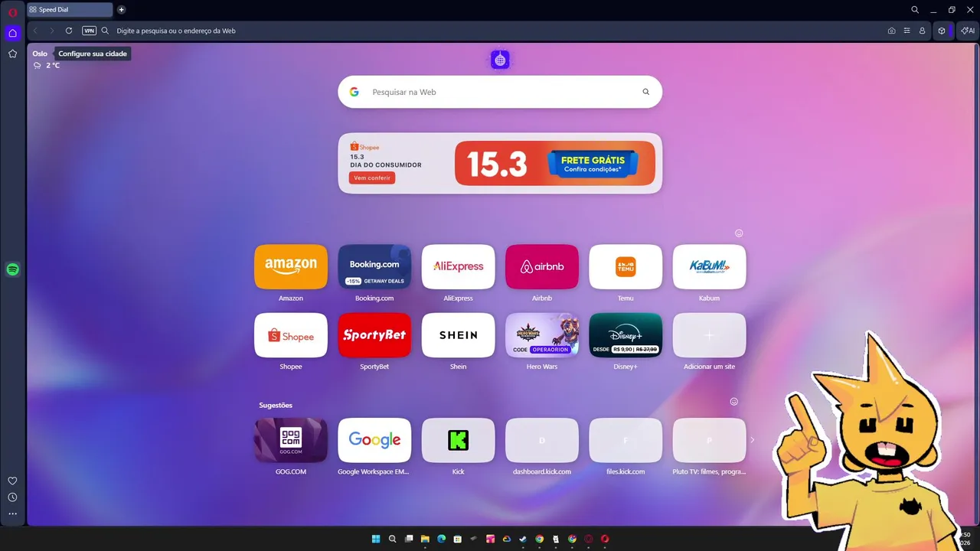Focus the Pesquisar na Web search field
Screen dimensions: 980x551
[500, 92]
